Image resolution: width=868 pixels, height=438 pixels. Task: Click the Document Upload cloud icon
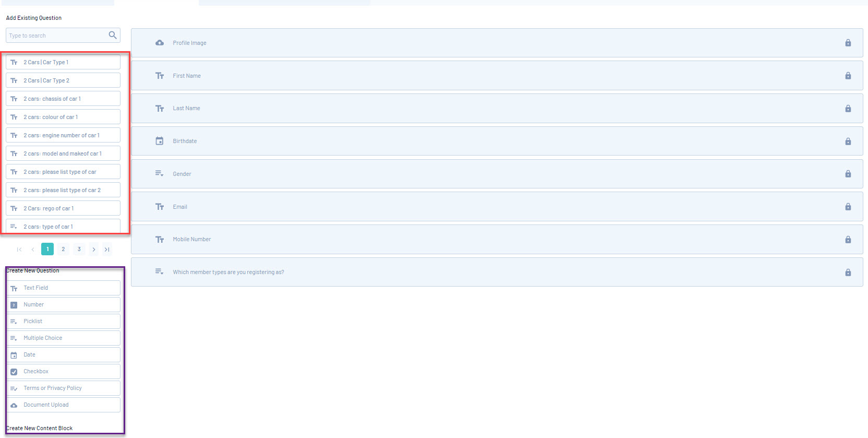coord(14,405)
